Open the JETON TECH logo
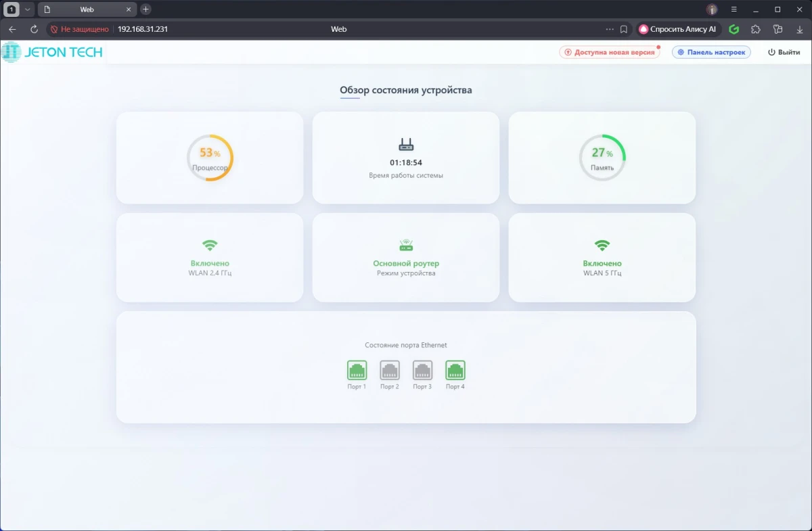Image resolution: width=812 pixels, height=531 pixels. pyautogui.click(x=52, y=51)
